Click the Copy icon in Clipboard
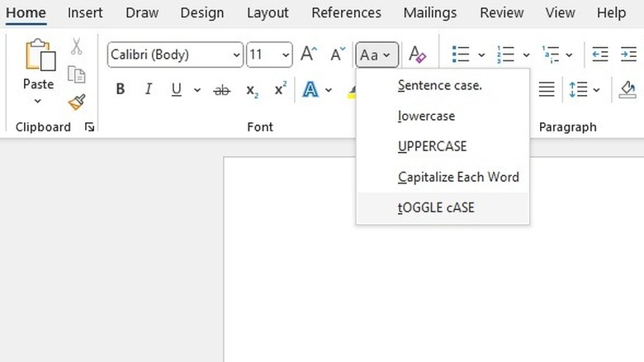The width and height of the screenshot is (644, 362). [x=77, y=74]
